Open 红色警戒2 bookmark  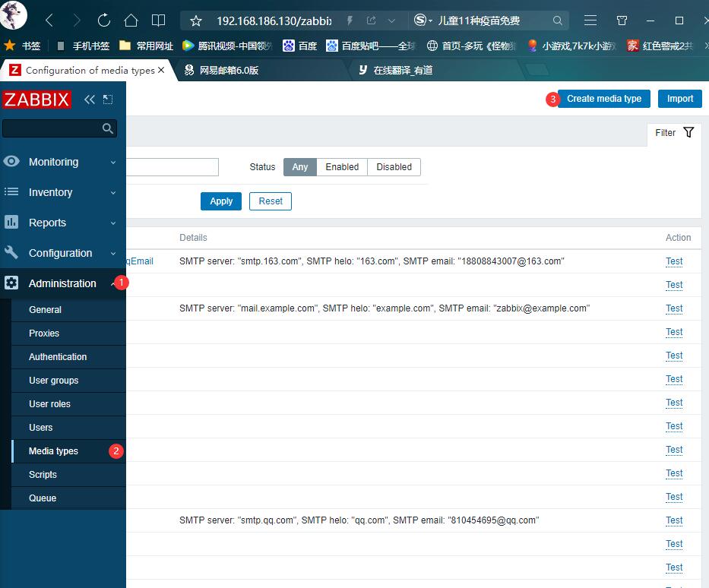click(x=660, y=46)
